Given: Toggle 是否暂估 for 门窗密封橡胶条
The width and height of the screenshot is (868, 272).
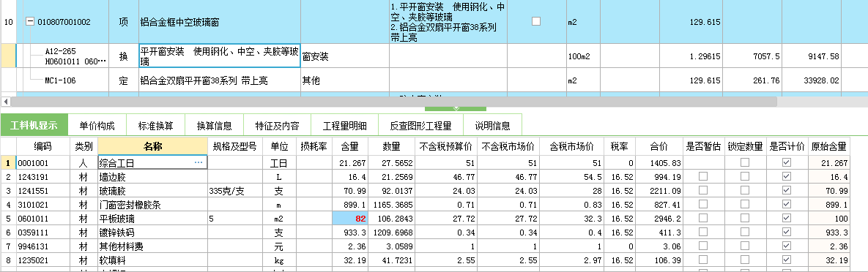Looking at the screenshot, I should [x=703, y=205].
